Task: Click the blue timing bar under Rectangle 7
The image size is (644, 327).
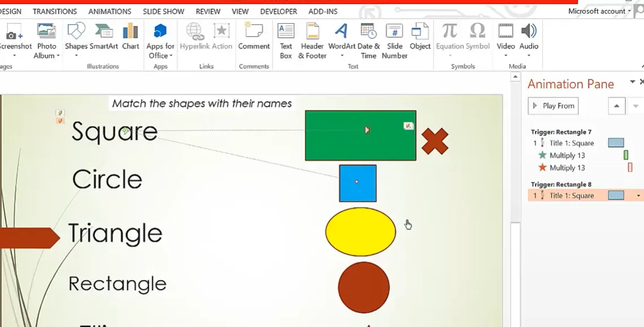Action: coord(616,143)
